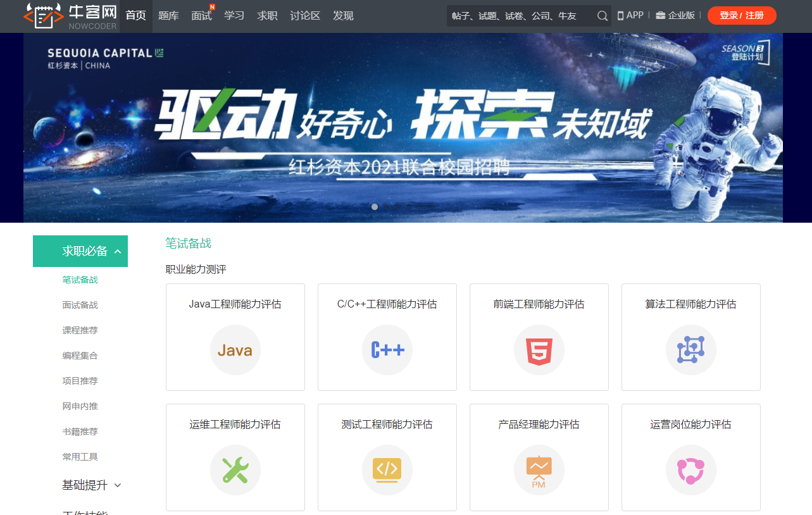Image resolution: width=812 pixels, height=515 pixels.
Task: Click the Sequoia Capital recruitment banner
Action: [403, 128]
